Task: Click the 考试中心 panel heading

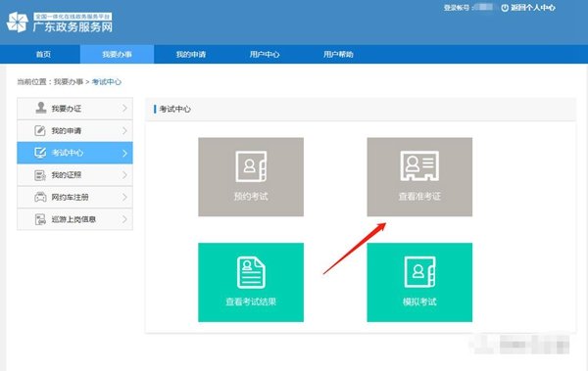Action: click(175, 109)
